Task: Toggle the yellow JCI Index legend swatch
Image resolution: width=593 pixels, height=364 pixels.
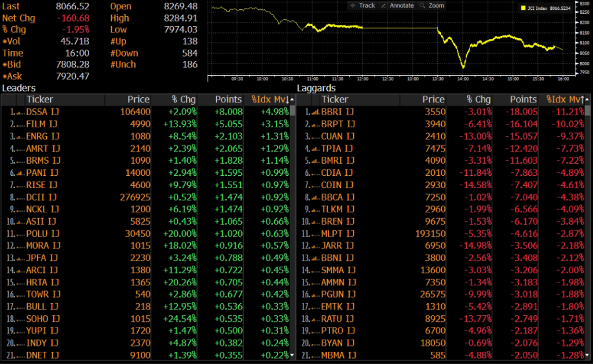Action: point(524,9)
